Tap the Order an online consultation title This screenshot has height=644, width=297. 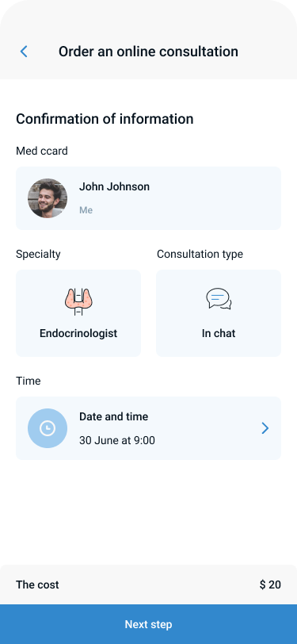(149, 52)
